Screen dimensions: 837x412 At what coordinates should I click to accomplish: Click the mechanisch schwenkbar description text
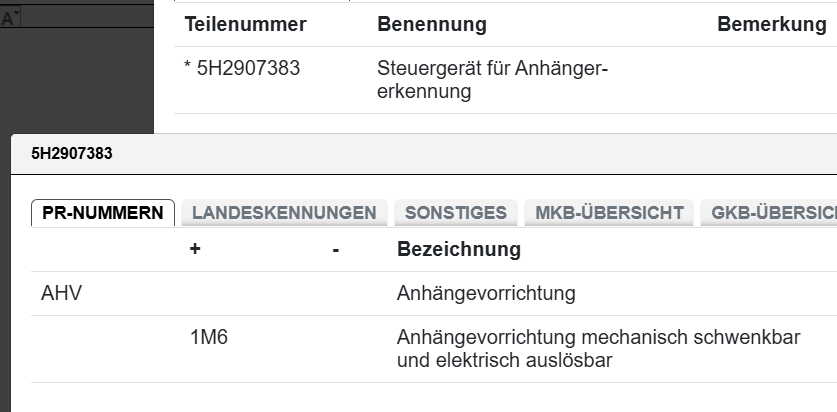click(x=598, y=348)
